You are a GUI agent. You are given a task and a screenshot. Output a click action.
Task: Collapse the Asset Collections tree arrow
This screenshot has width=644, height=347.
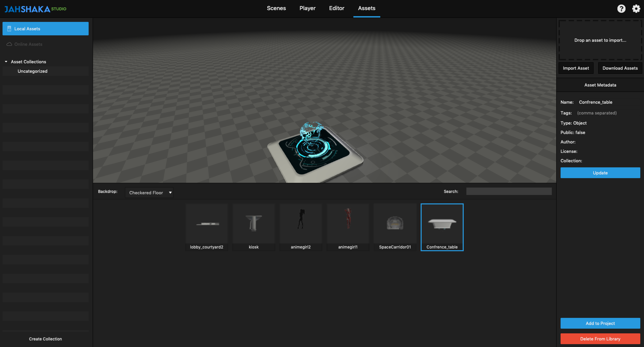(6, 62)
